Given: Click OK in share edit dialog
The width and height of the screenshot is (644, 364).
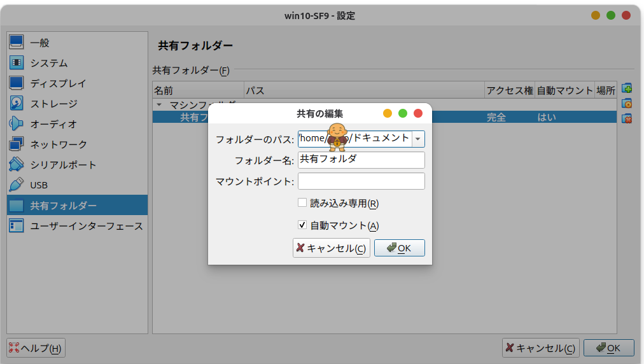Looking at the screenshot, I should pyautogui.click(x=400, y=248).
